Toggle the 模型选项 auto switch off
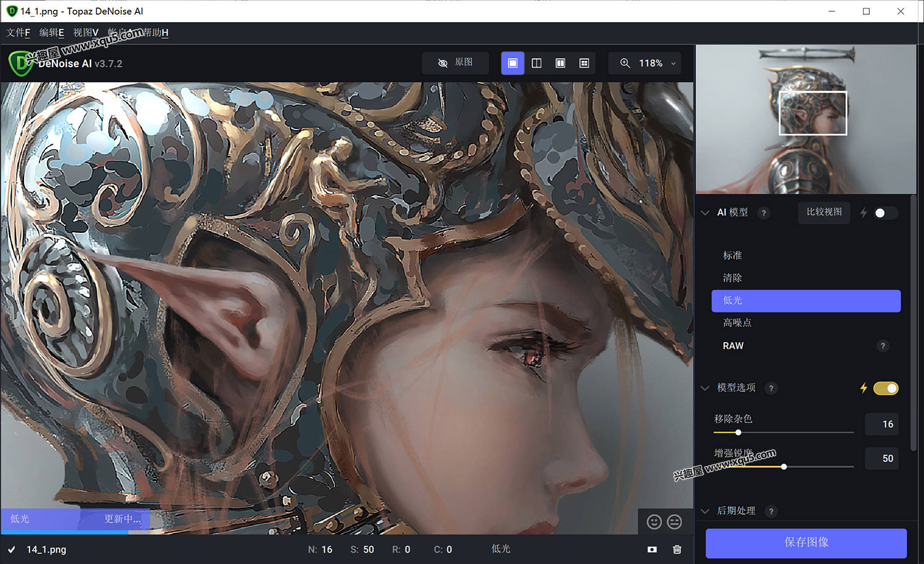 [886, 388]
